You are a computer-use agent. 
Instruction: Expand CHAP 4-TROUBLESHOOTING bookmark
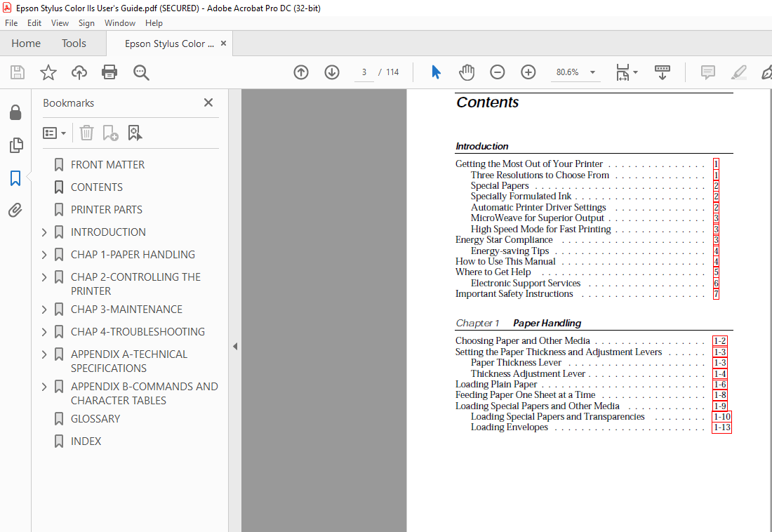pyautogui.click(x=44, y=332)
